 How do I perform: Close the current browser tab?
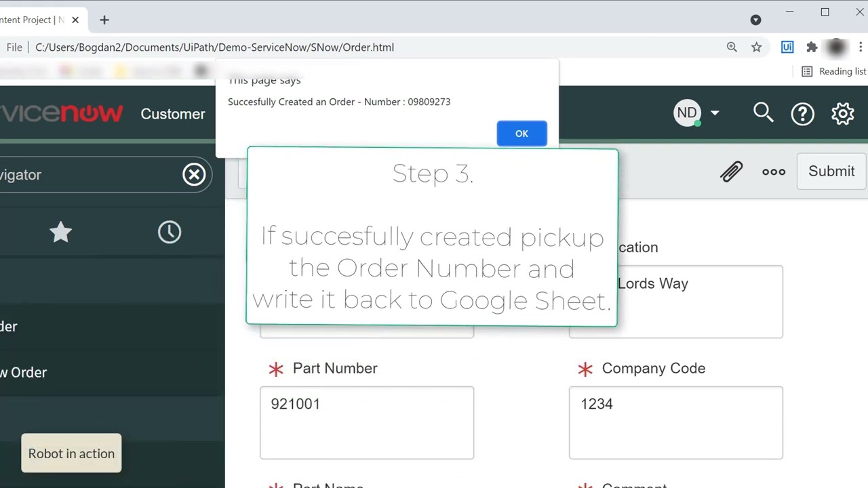tap(75, 20)
